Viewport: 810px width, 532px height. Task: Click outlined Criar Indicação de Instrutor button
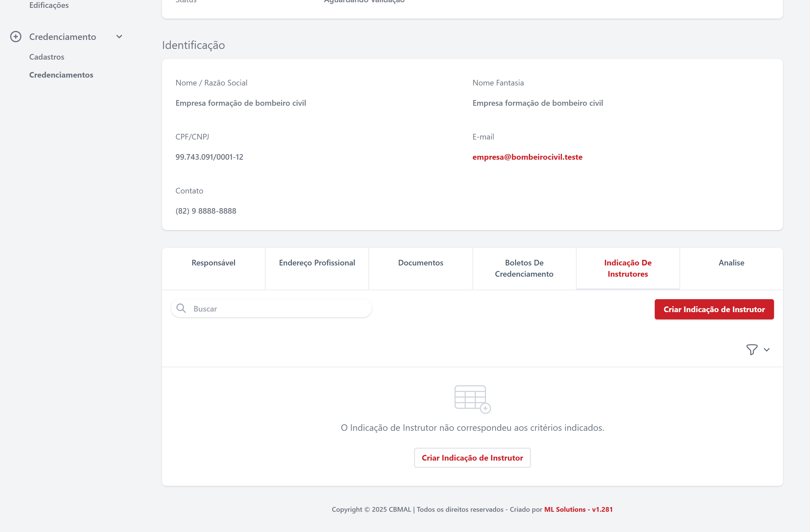[x=472, y=458]
